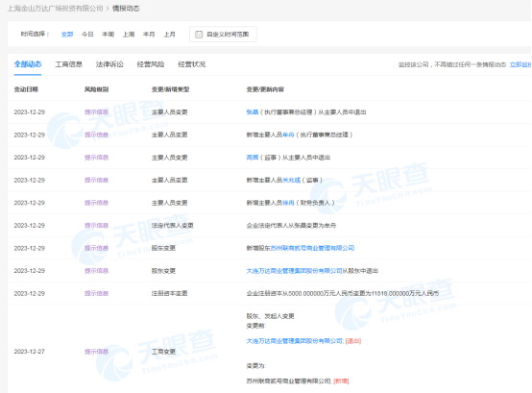
Task: Click the 企业法定代表人 change description text
Action: click(291, 226)
